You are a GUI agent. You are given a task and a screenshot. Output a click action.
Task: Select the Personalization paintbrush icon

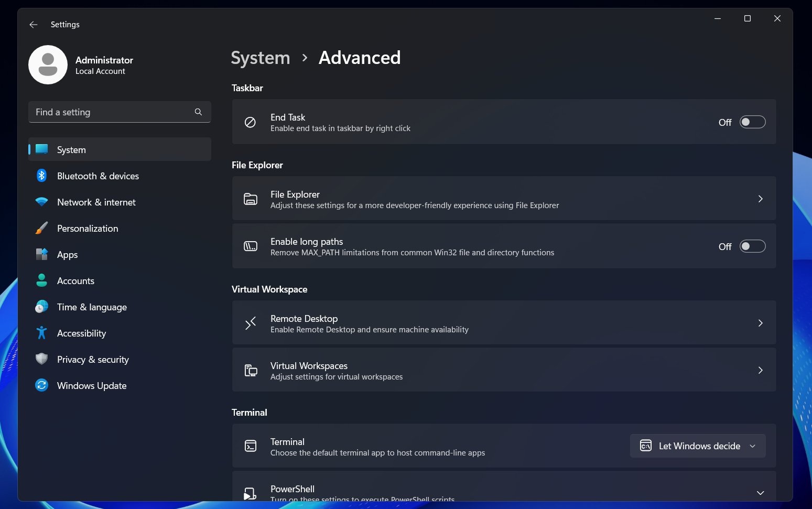(42, 228)
